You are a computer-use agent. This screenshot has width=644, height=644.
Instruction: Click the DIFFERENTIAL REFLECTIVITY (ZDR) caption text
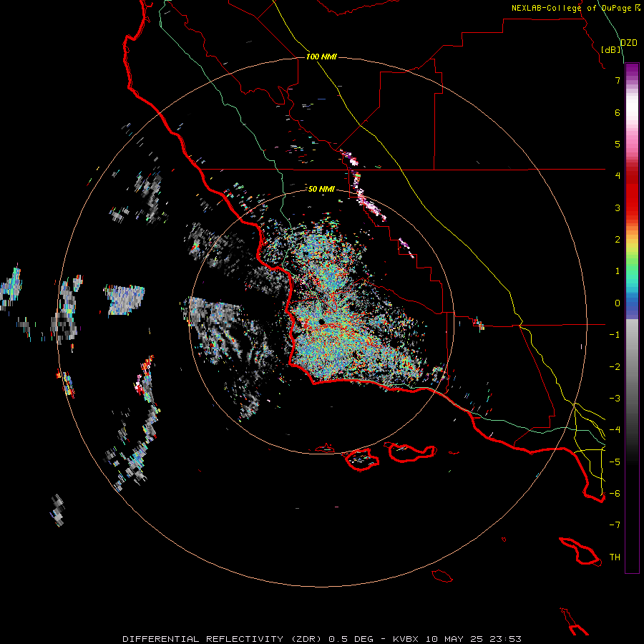click(x=223, y=639)
